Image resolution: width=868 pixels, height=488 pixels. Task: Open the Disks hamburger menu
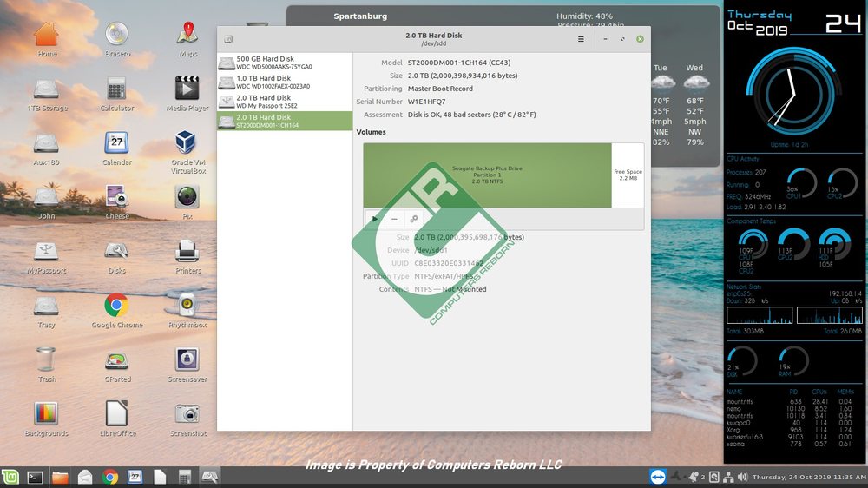(x=581, y=39)
